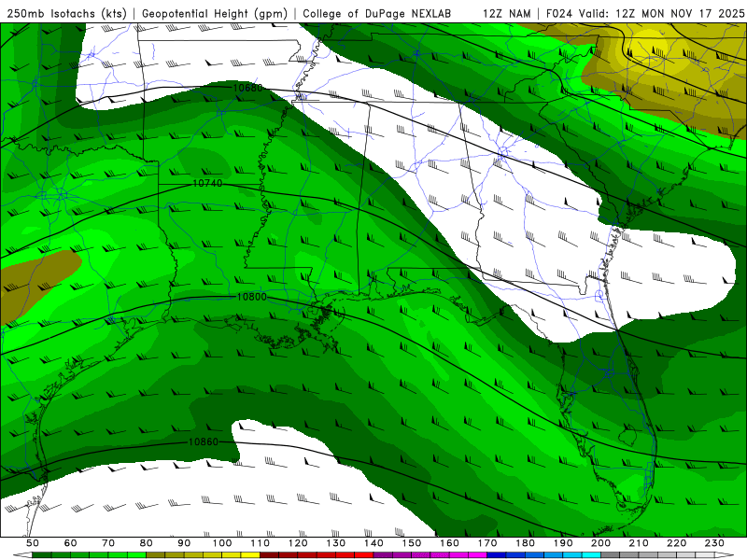Click the colorbar tick label 50
747x560 pixels.
point(33,543)
